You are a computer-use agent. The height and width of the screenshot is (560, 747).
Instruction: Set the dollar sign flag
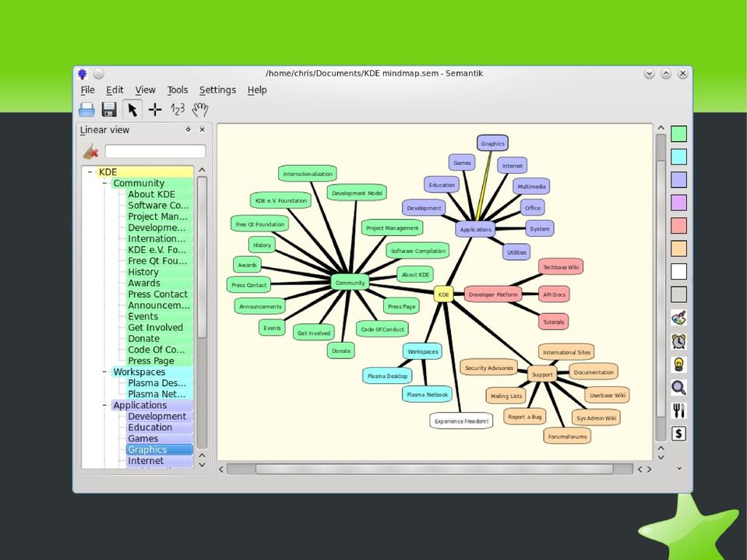[679, 433]
